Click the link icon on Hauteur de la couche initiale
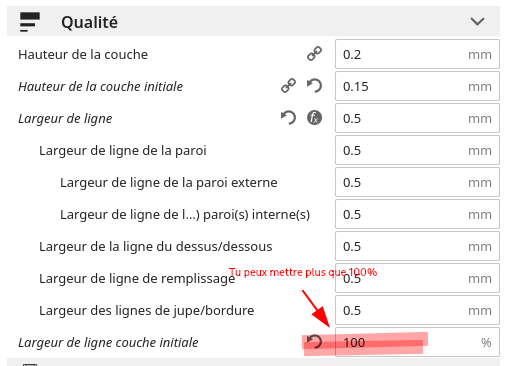This screenshot has height=366, width=510. [288, 86]
